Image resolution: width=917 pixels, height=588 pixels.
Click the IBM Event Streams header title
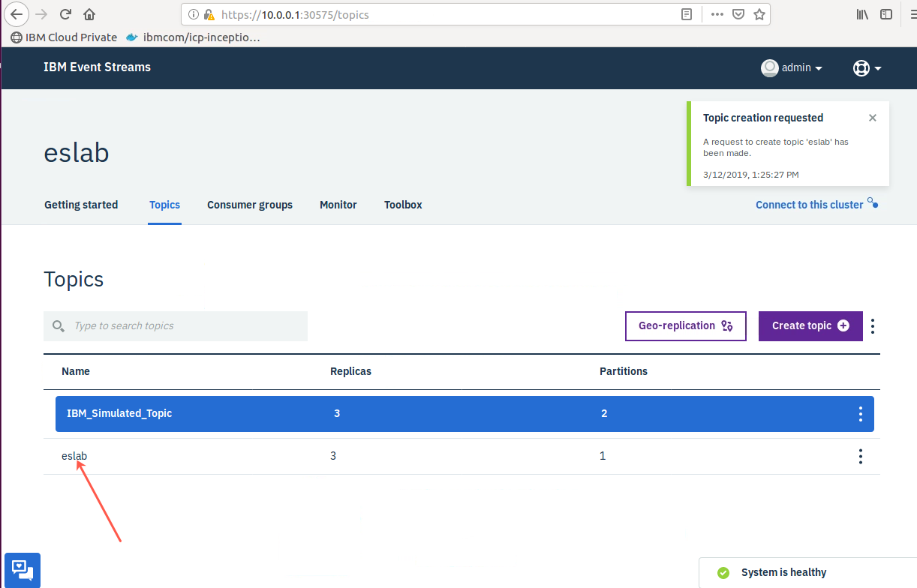97,67
